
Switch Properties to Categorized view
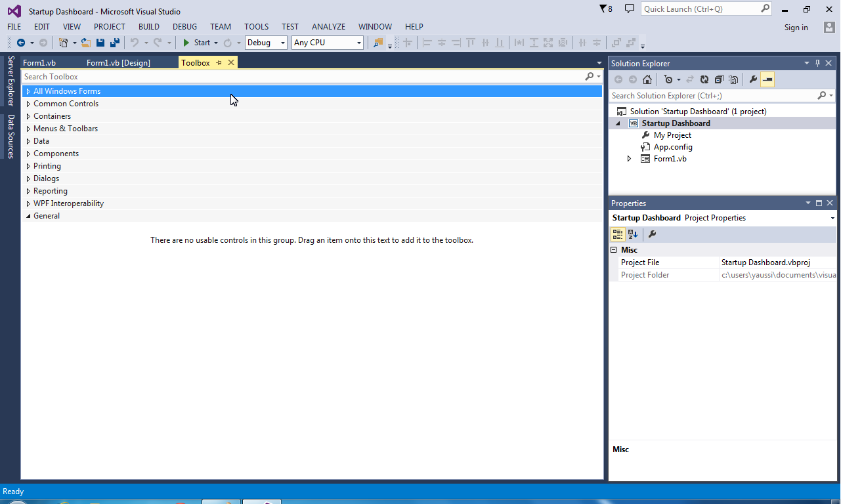[617, 234]
